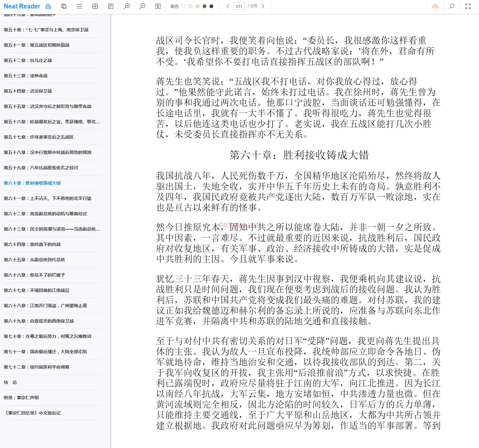Image resolution: width=479 pixels, height=448 pixels.
Task: Open chapter 第五十二章：台儿庄之战
Action: 53,60
